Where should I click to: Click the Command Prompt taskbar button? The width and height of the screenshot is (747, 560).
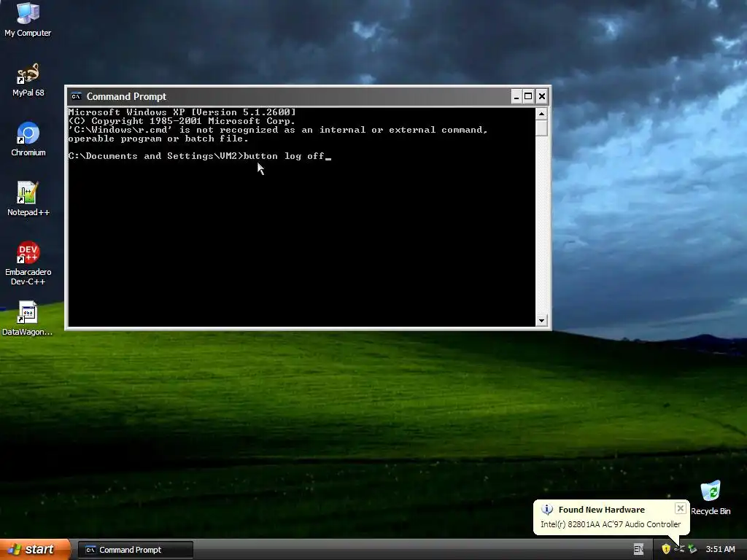(136, 550)
